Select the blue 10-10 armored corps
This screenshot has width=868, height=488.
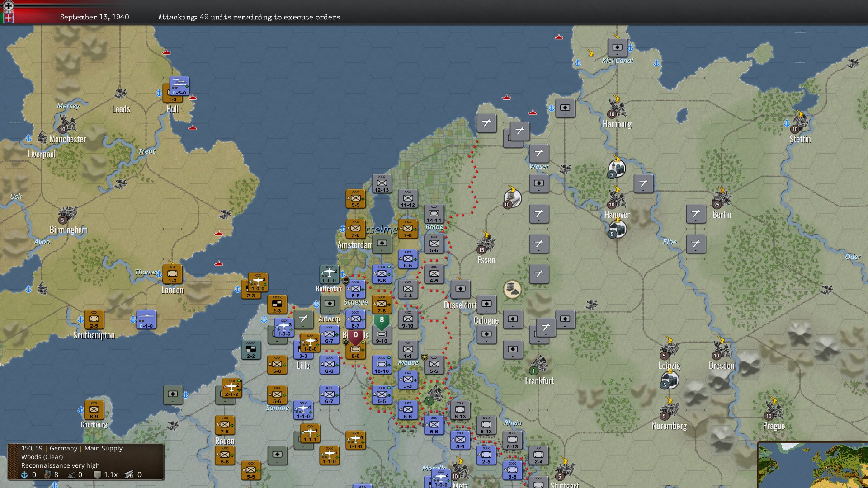click(382, 365)
